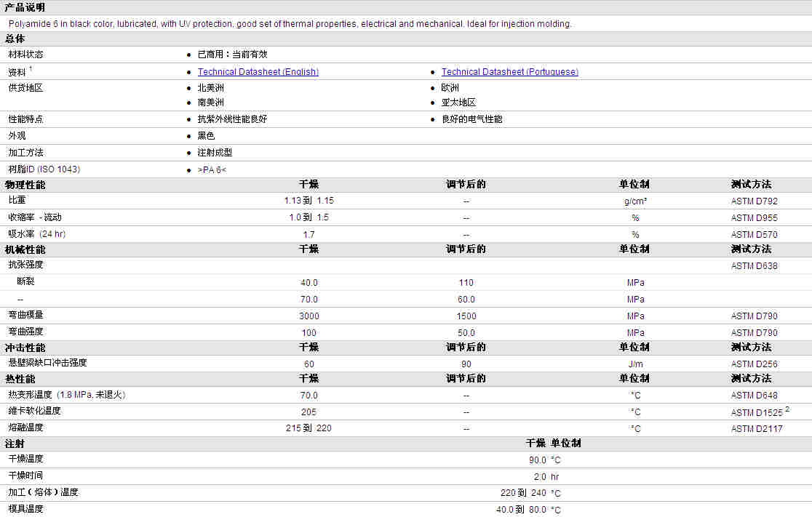This screenshot has width=812, height=517.
Task: Select the ASTM D2117 test method cell
Action: click(757, 429)
